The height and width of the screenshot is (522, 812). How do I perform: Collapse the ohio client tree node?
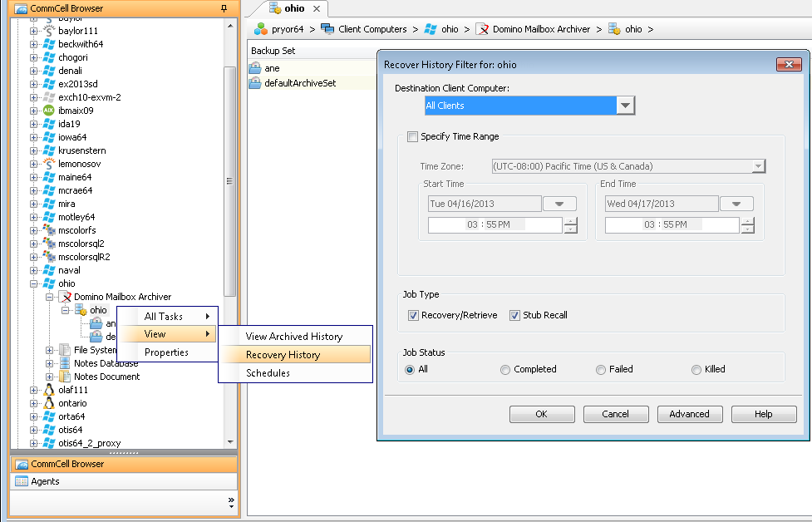pos(34,283)
